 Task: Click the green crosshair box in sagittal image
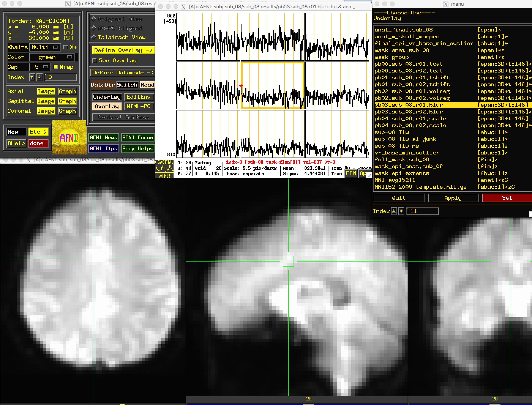288,261
